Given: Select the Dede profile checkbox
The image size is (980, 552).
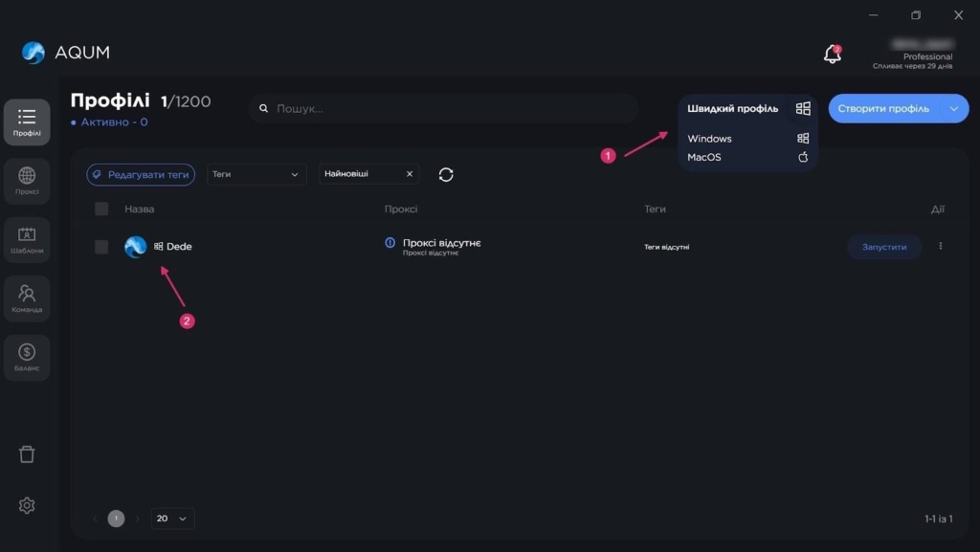Looking at the screenshot, I should click(101, 247).
